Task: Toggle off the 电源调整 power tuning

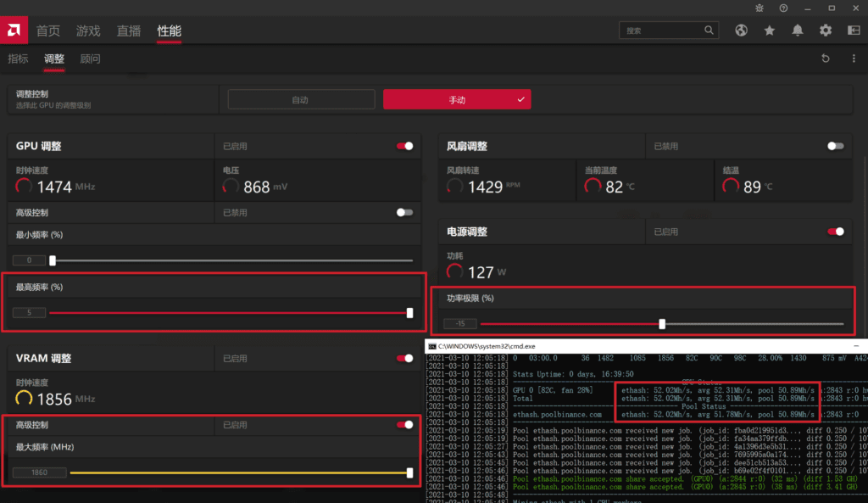Action: pyautogui.click(x=834, y=231)
